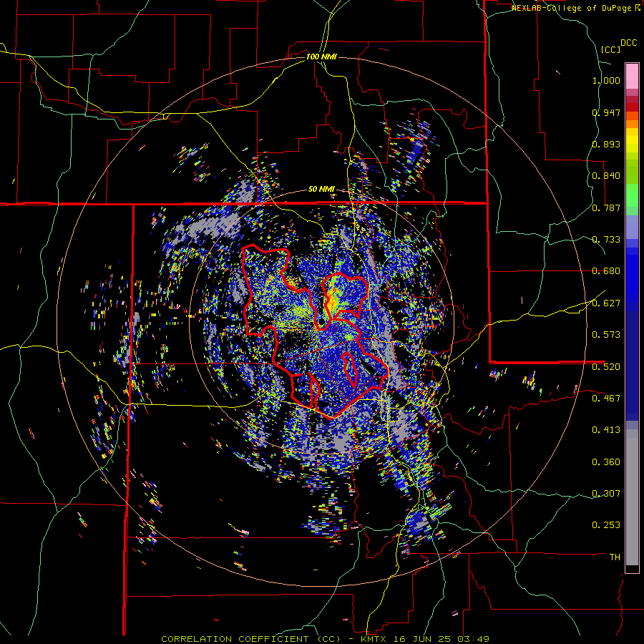Click the 0.360 legend value
The height and width of the screenshot is (644, 644).
pos(606,462)
